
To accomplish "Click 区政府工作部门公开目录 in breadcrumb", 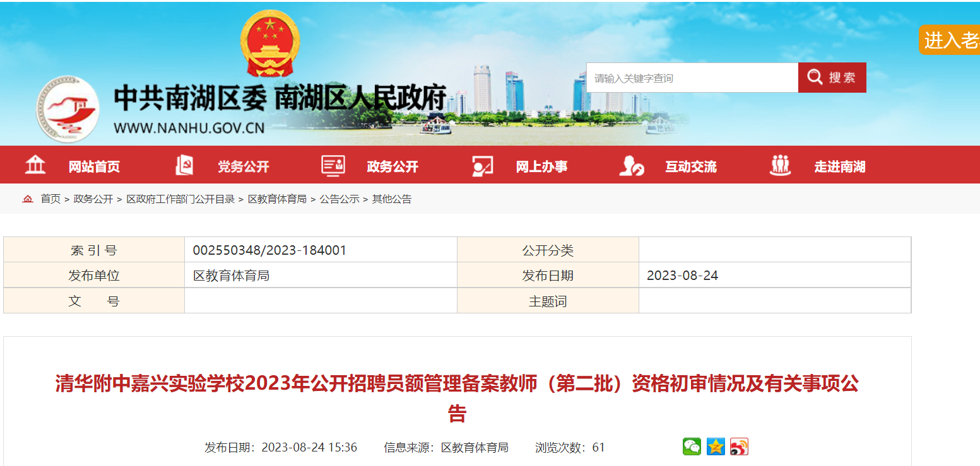I will (x=180, y=199).
